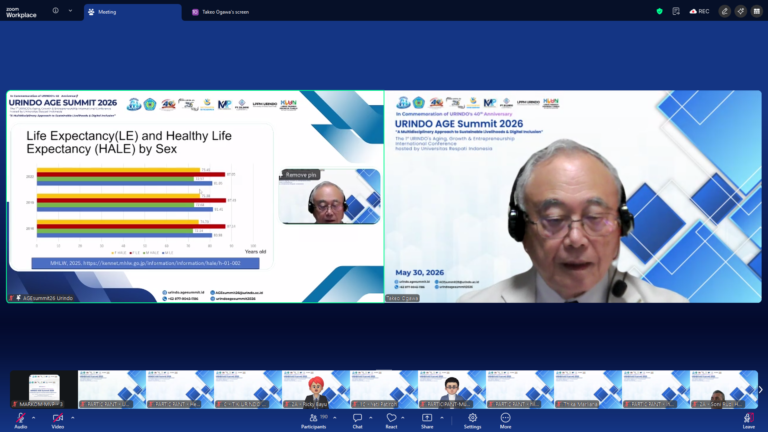Screen dimensions: 768x432
Task: Click URINDO AGE SUMMIT 2026 slide header
Action: click(63, 103)
